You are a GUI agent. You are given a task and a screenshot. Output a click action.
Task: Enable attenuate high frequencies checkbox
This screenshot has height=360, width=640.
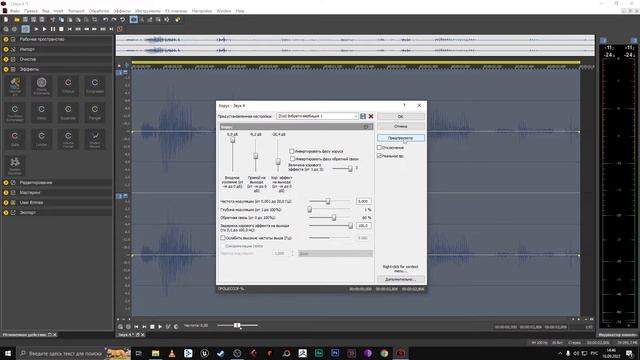223,238
